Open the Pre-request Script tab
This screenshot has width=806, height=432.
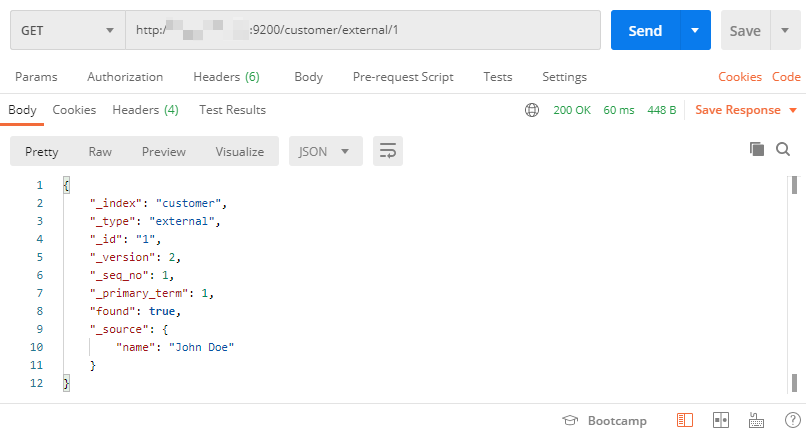pos(403,77)
